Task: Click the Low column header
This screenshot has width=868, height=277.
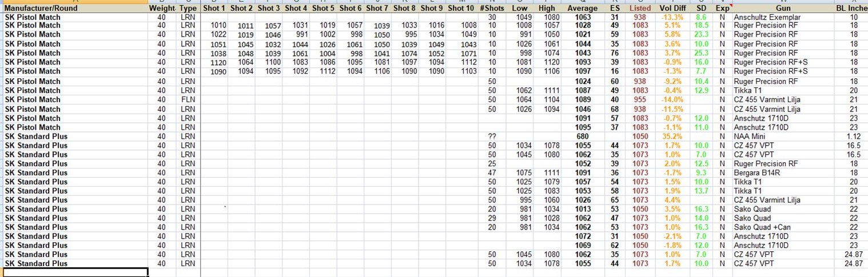Action: pos(520,9)
